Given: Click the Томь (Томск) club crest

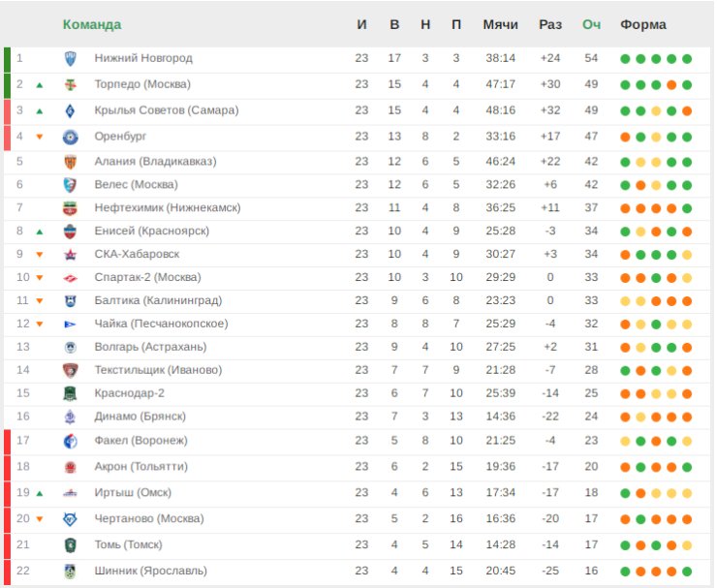Looking at the screenshot, I should tap(70, 545).
